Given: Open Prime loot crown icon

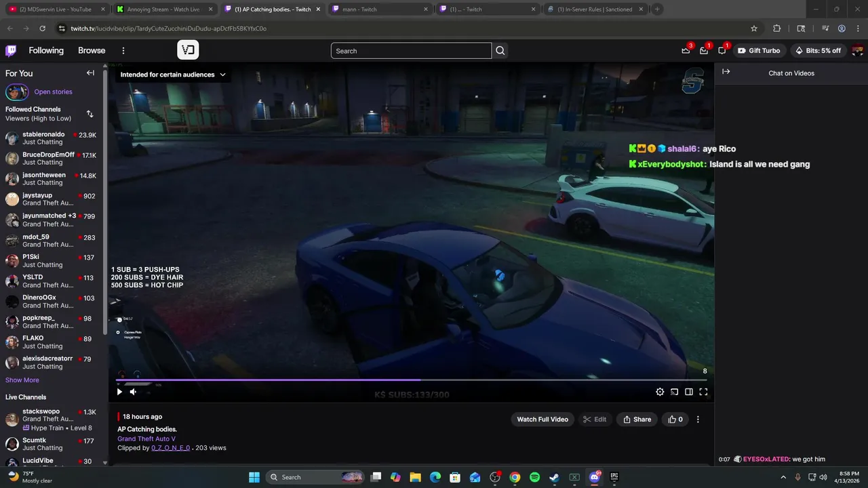Looking at the screenshot, I should (686, 51).
